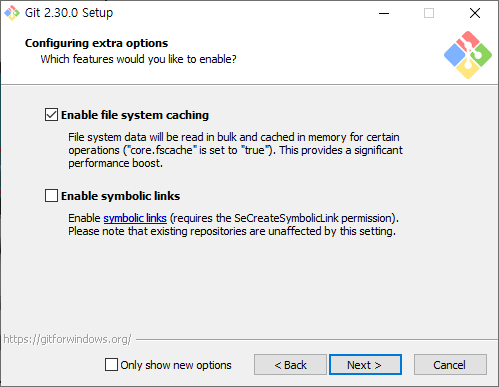This screenshot has height=387, width=499.
Task: Click the Only show new options label
Action: [176, 365]
